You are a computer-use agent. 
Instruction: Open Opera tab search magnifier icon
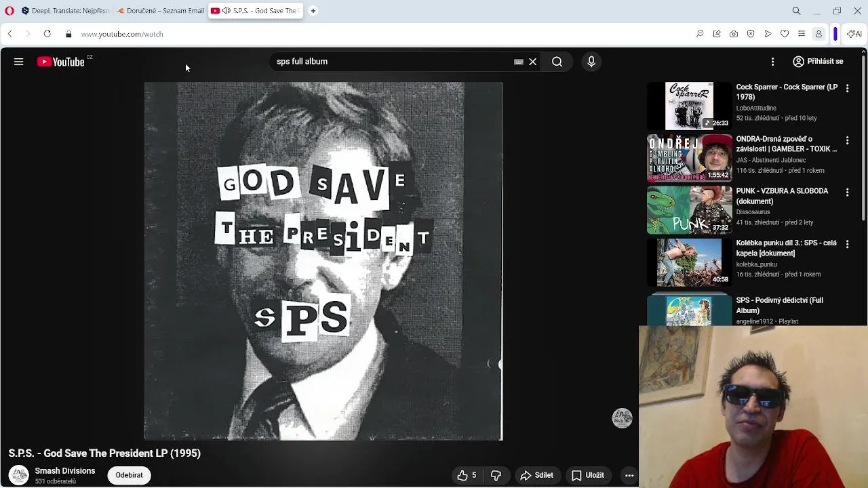click(796, 11)
